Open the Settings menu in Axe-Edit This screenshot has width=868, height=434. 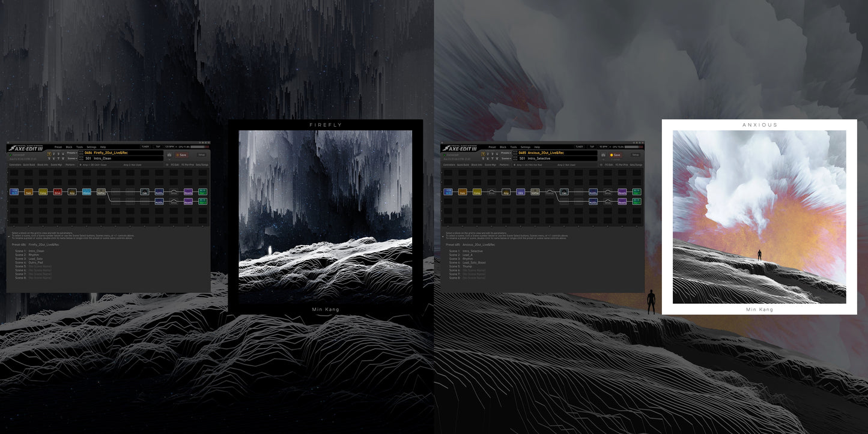pos(91,147)
